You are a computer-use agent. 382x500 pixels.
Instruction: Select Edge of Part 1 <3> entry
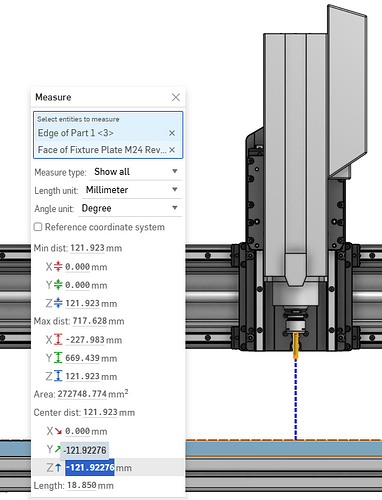pos(76,133)
